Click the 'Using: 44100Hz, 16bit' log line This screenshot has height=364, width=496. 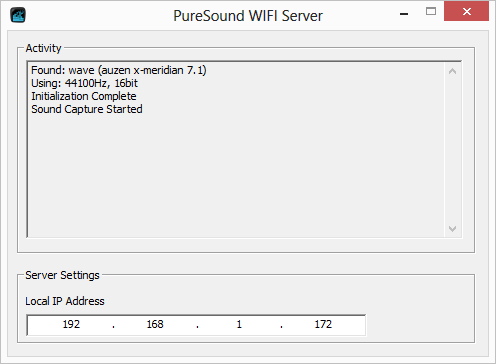pos(84,83)
